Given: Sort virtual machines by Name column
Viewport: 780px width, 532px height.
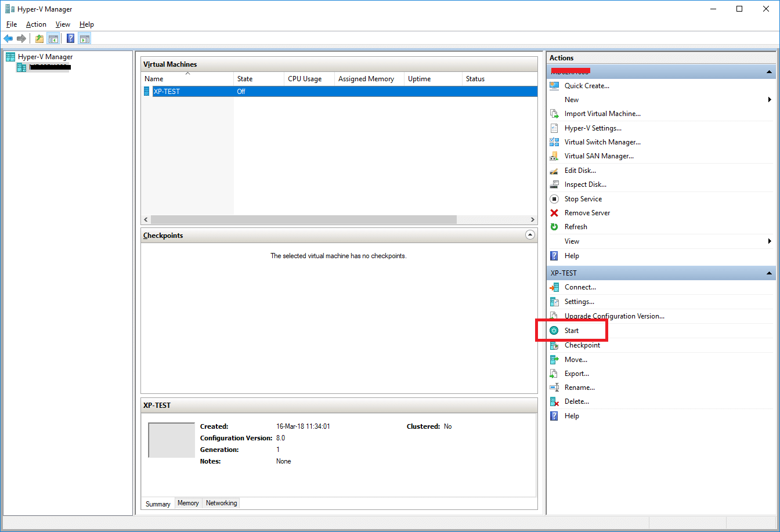Looking at the screenshot, I should point(187,79).
